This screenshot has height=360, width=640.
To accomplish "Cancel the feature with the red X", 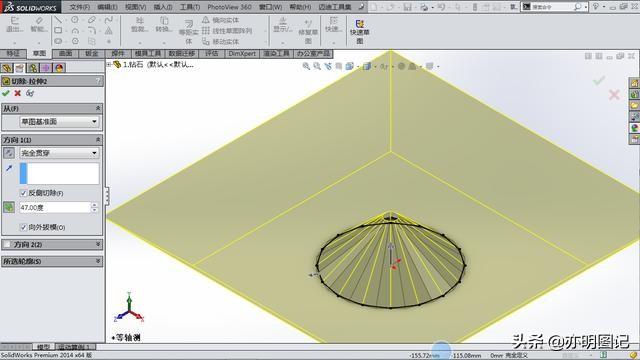I will tap(18, 93).
